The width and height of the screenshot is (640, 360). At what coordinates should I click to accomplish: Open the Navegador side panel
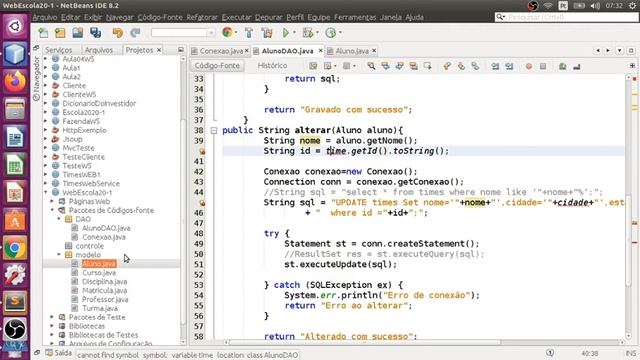(36, 78)
